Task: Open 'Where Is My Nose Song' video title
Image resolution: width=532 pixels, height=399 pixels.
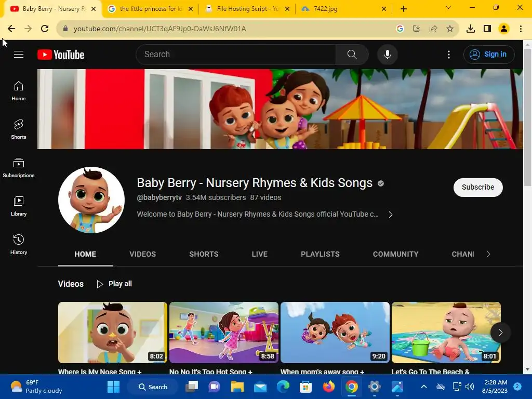Action: pos(100,371)
